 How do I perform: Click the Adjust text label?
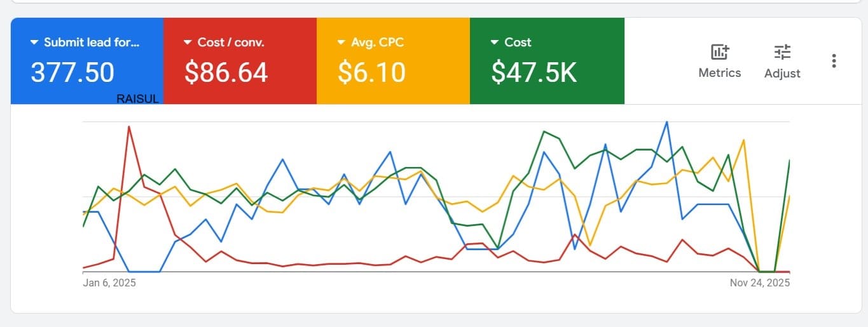[782, 74]
